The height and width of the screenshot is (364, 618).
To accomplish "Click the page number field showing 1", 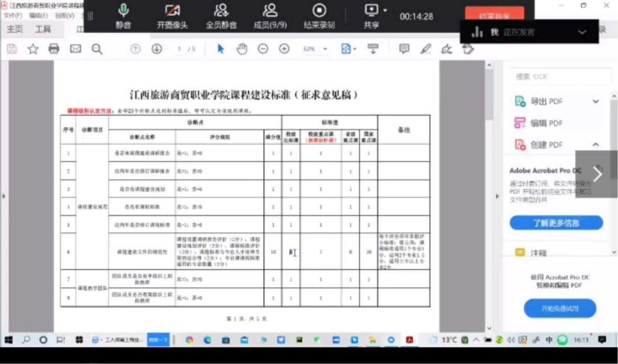I will coord(179,49).
